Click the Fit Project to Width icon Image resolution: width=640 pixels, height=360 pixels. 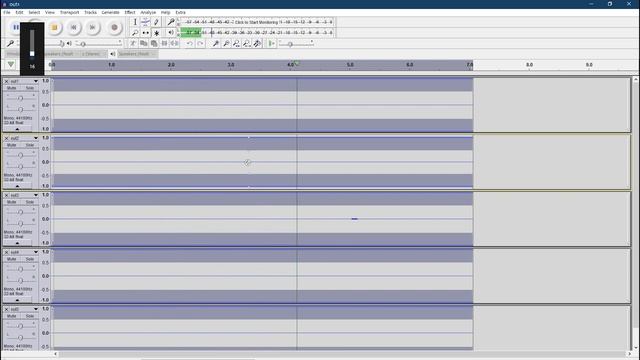247,43
